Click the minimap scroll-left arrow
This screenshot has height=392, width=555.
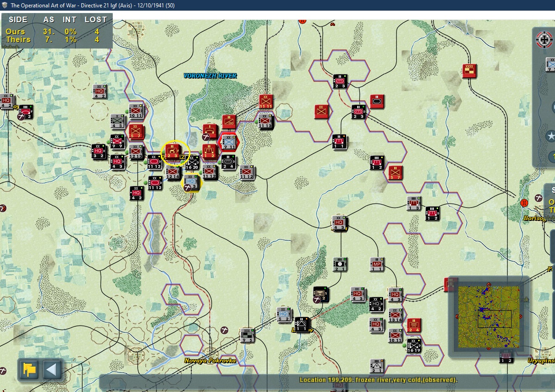point(457,317)
